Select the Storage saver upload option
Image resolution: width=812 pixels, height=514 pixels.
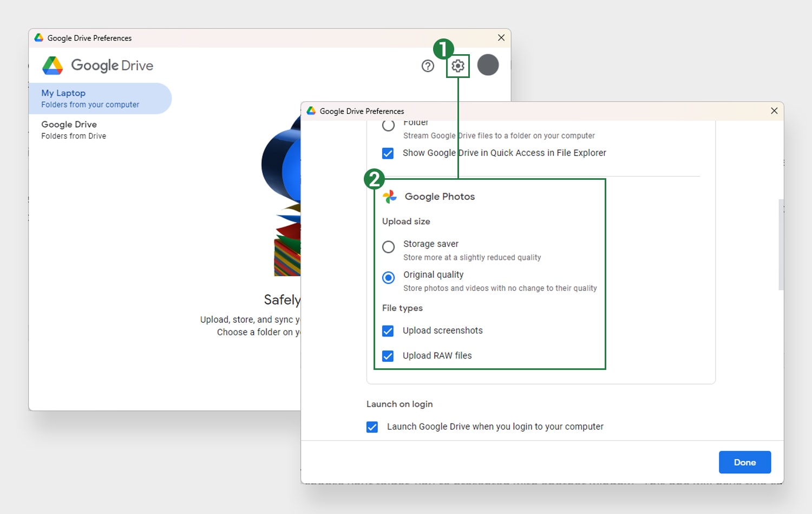(388, 247)
